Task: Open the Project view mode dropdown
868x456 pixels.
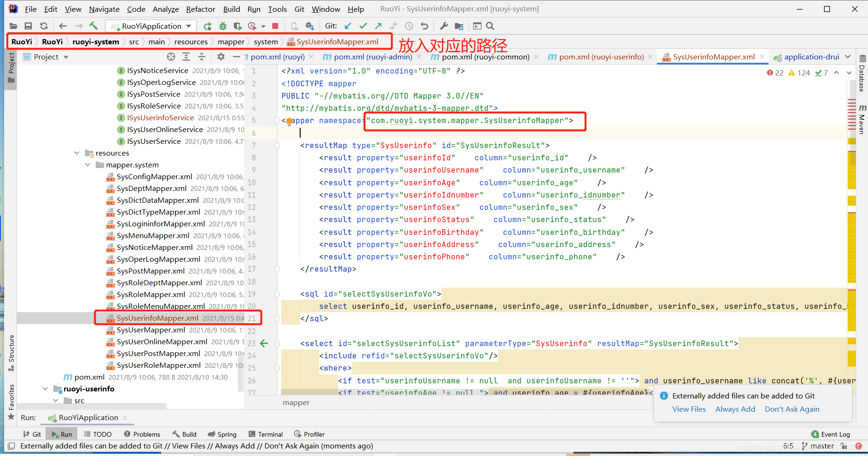Action: pyautogui.click(x=66, y=57)
